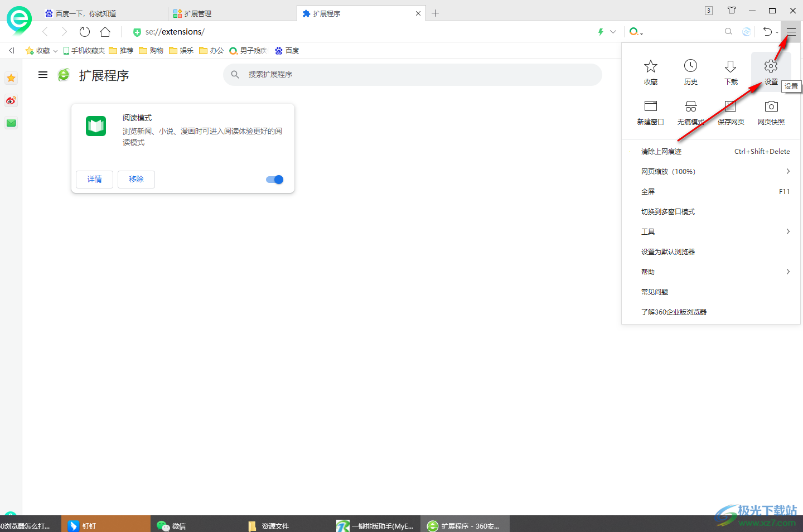Viewport: 803px width, 532px height.
Task: Remove the 阅读模式 extension via 移除
Action: pyautogui.click(x=136, y=180)
